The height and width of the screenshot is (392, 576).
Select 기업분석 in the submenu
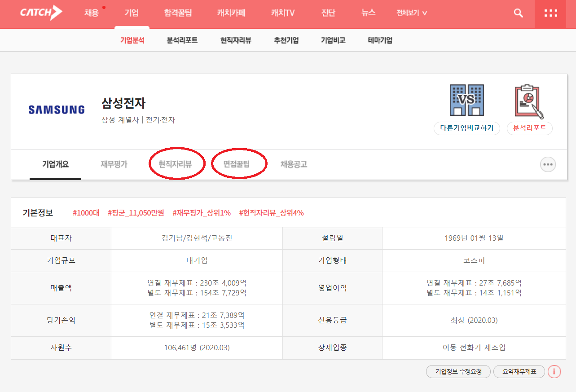132,40
